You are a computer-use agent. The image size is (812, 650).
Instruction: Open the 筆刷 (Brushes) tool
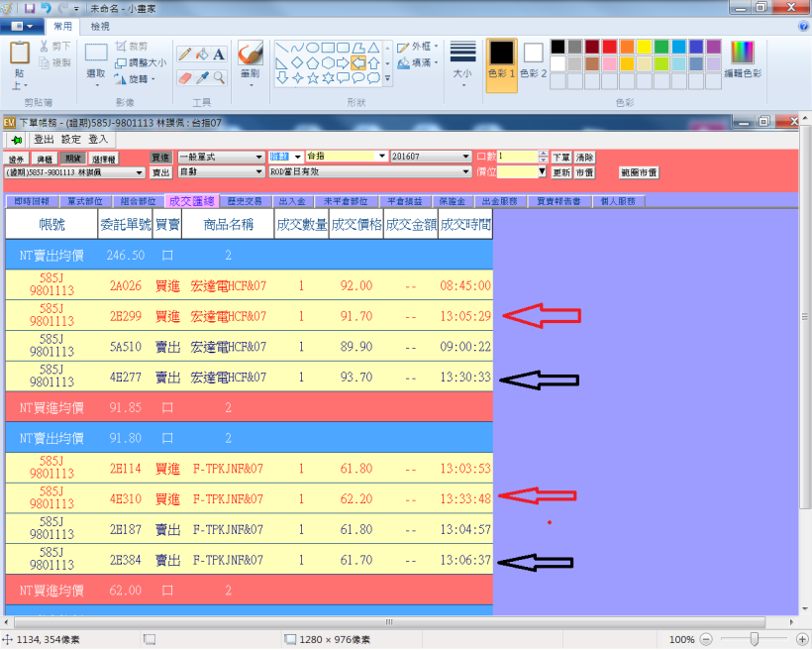click(x=251, y=54)
